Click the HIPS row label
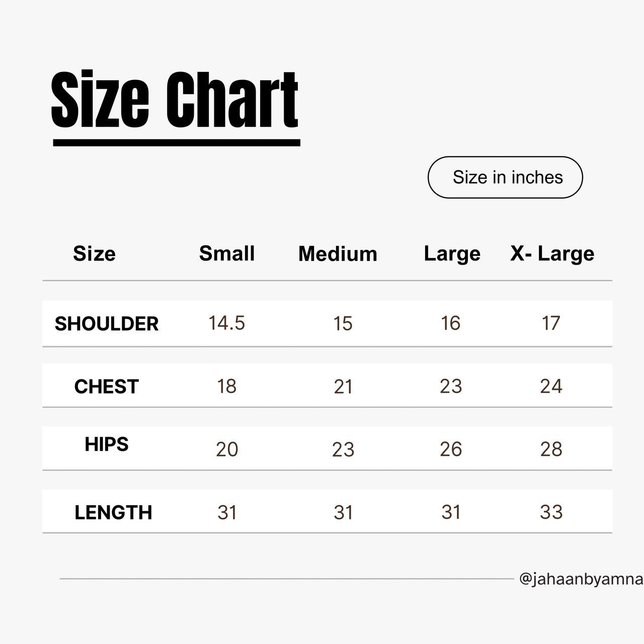The image size is (644, 644). [x=107, y=444]
